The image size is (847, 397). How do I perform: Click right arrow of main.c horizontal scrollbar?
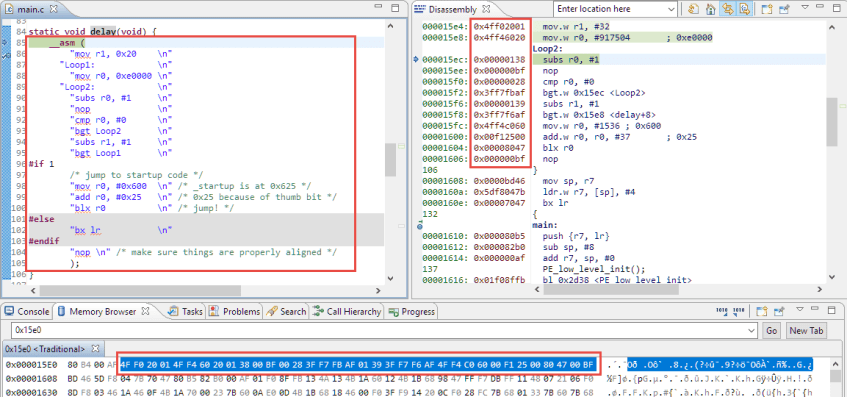378,290
